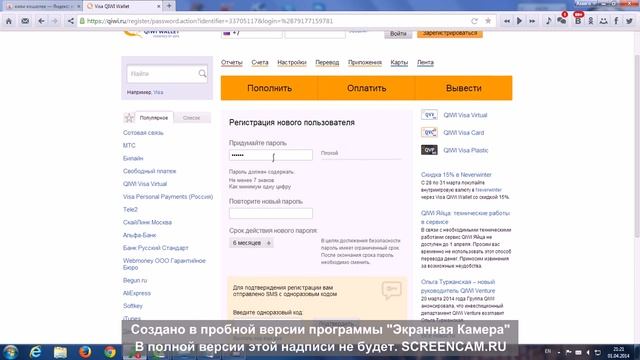Open the Facebook toolbar icon
The width and height of the screenshot is (640, 360).
tap(616, 21)
